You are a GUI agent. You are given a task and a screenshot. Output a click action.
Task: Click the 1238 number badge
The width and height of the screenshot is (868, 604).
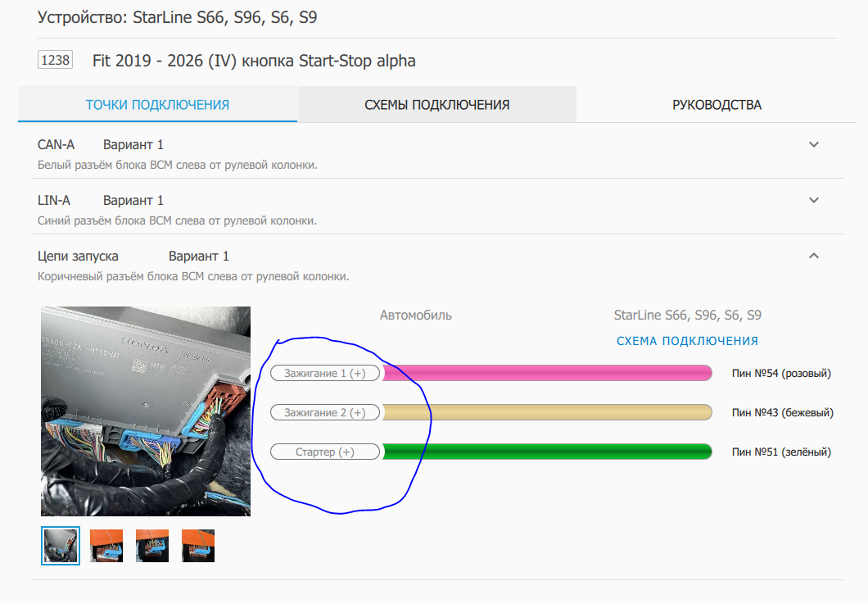tap(56, 60)
